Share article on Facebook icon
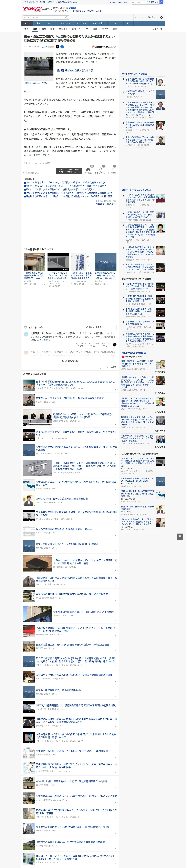The width and height of the screenshot is (186, 868). tap(62, 47)
